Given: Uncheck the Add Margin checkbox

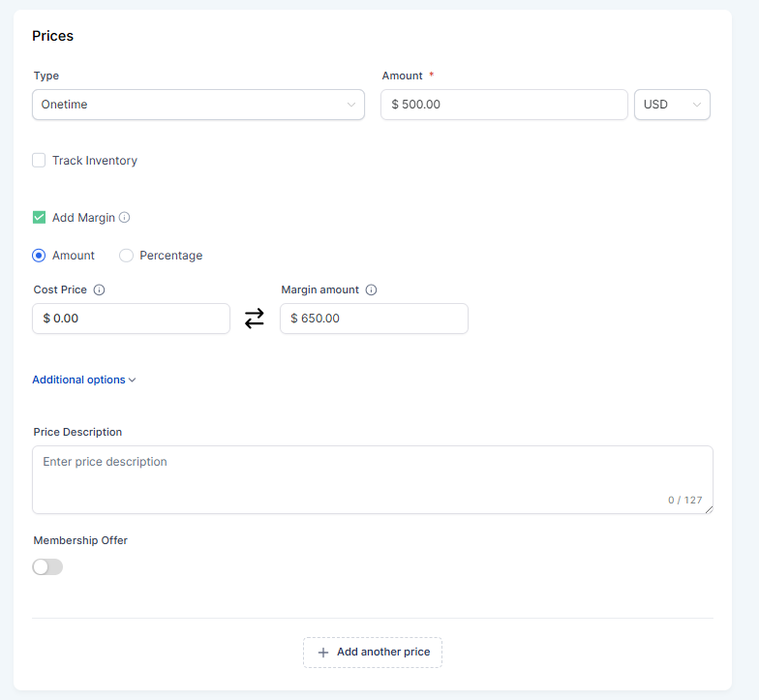Looking at the screenshot, I should [x=39, y=218].
